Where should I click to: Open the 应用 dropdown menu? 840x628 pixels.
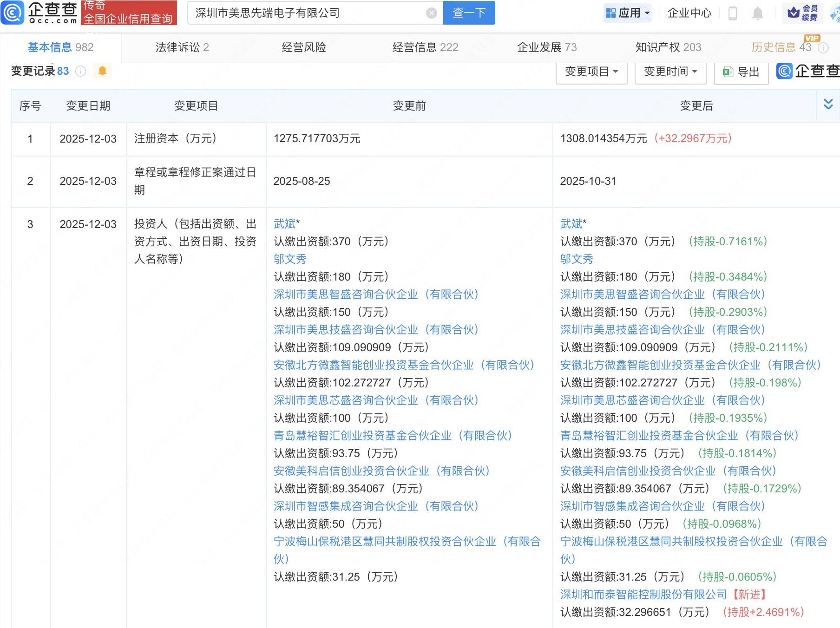628,13
